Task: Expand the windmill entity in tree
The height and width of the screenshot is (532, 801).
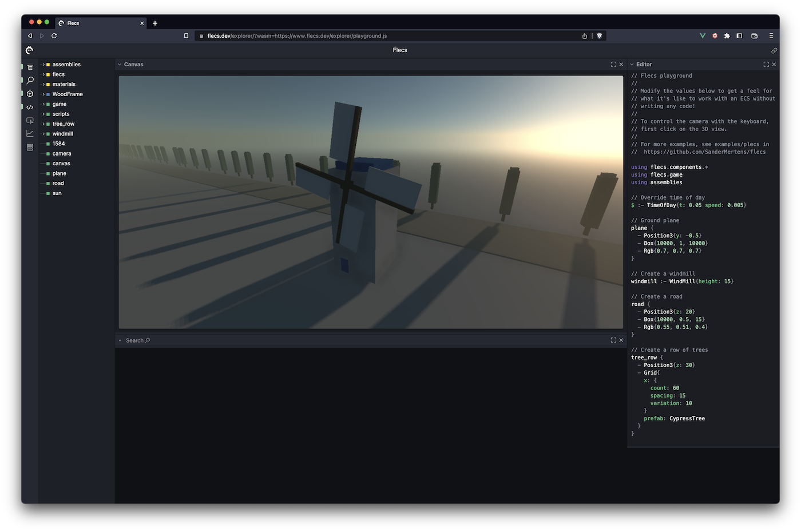Action: tap(43, 134)
